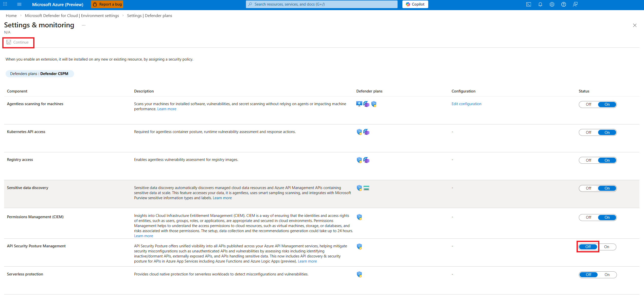644x297 pixels.
Task: Open the notifications bell
Action: 540,4
